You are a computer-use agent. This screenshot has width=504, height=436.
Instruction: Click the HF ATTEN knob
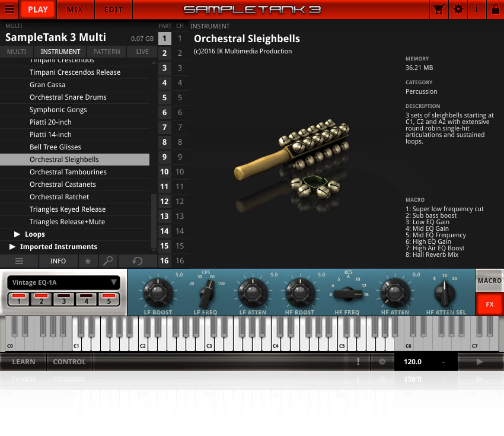[395, 292]
